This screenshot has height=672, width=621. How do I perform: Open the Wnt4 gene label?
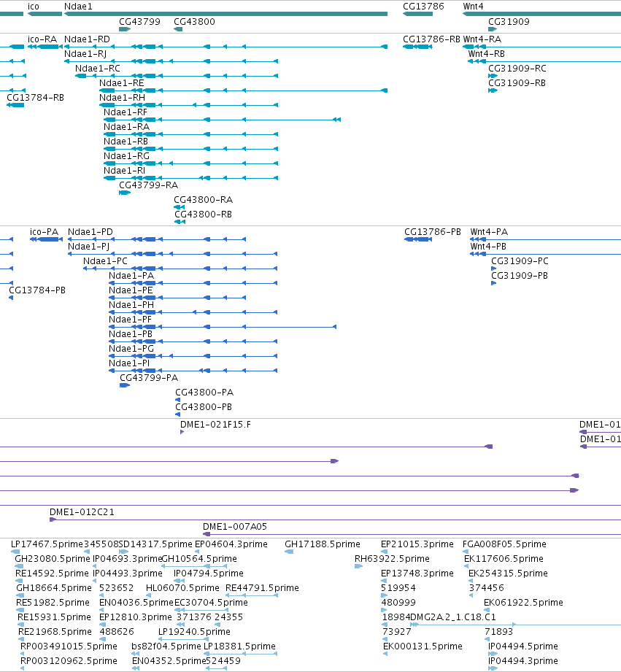473,7
